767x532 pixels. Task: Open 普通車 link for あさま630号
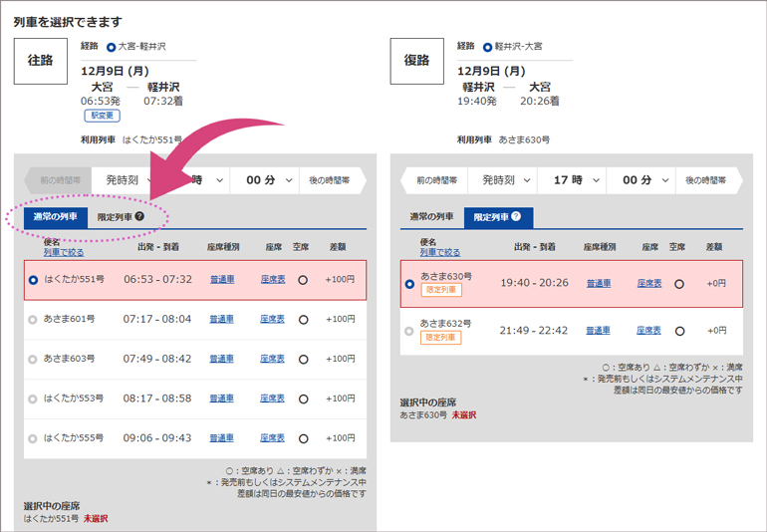tap(599, 283)
